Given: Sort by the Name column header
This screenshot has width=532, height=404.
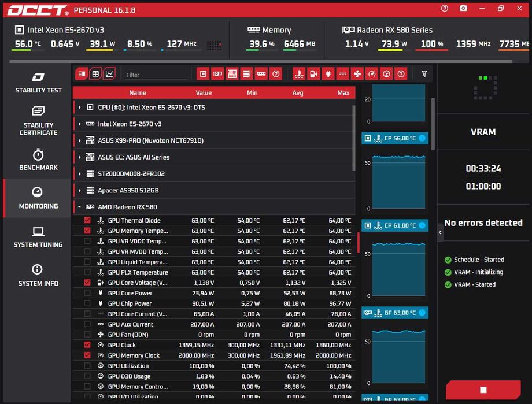Looking at the screenshot, I should (138, 92).
